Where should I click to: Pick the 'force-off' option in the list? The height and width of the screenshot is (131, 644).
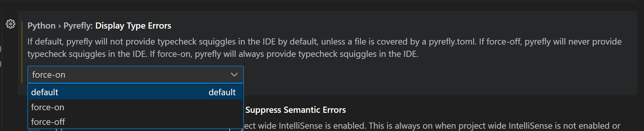click(135, 122)
